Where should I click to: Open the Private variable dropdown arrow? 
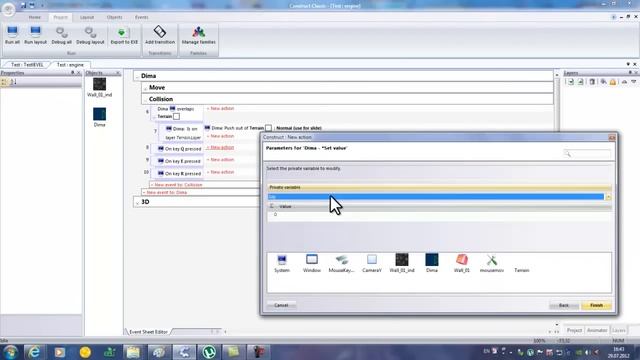(x=608, y=197)
